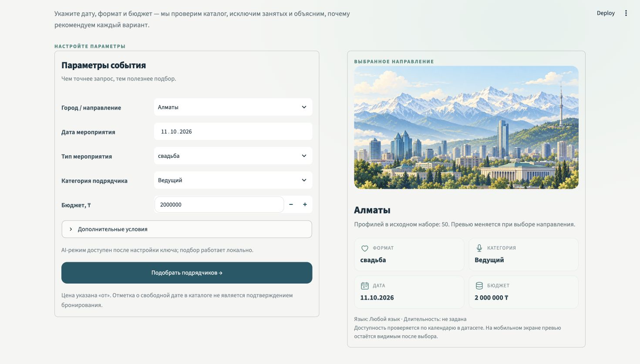Click the свадьба value in ФОРМАТ card

pos(373,260)
